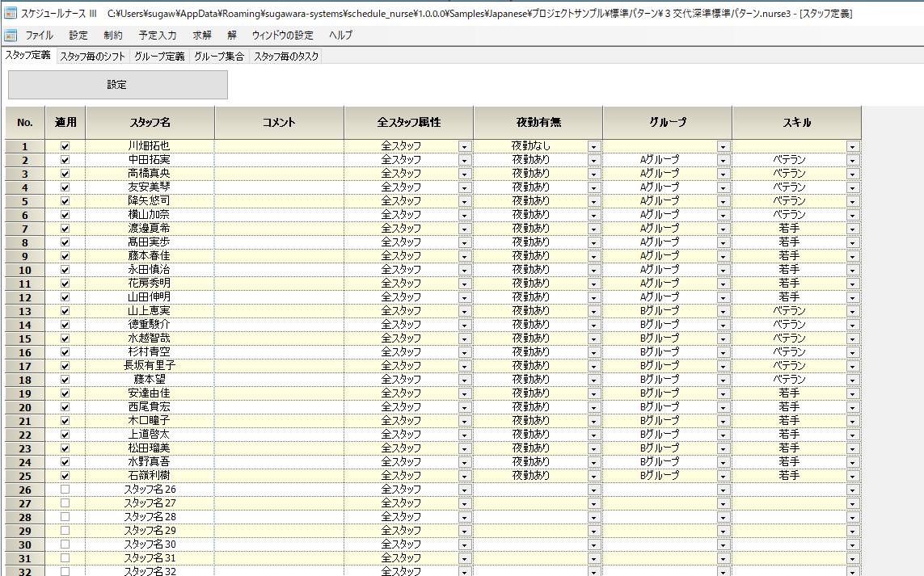Open グループ dropdown for 友安美琴
This screenshot has height=576, width=924.
pos(723,188)
